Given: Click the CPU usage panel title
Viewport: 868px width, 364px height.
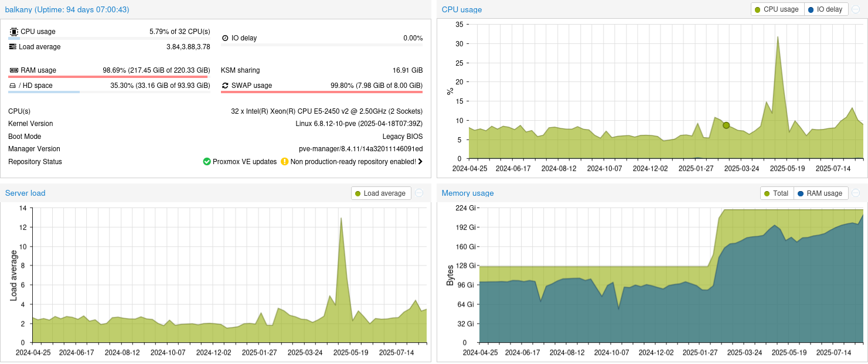Looking at the screenshot, I should tap(462, 10).
